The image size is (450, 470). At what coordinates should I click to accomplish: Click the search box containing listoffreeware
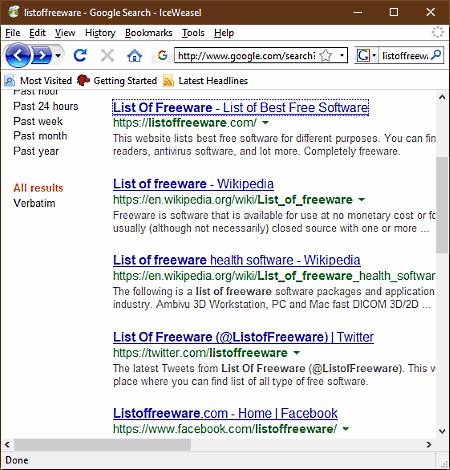[x=405, y=55]
